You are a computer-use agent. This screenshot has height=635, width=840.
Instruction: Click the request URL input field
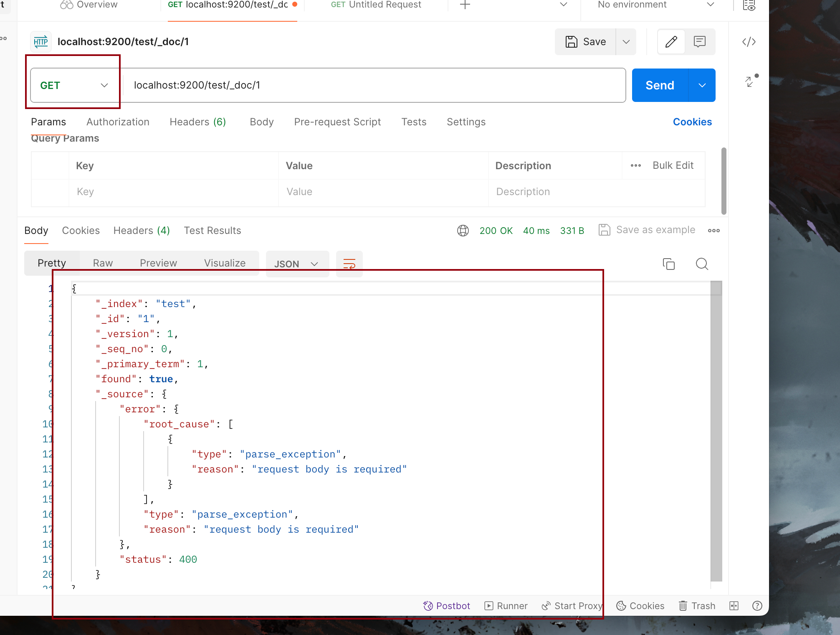click(x=374, y=85)
